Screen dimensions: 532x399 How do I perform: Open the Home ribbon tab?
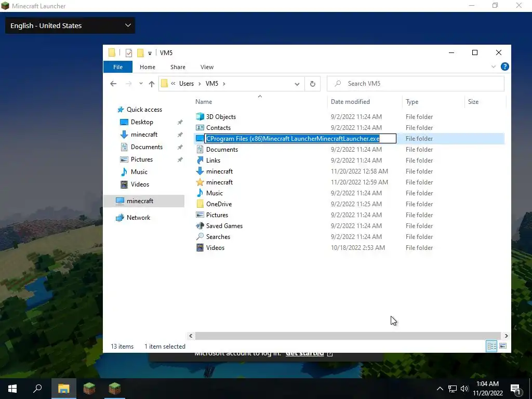point(147,67)
